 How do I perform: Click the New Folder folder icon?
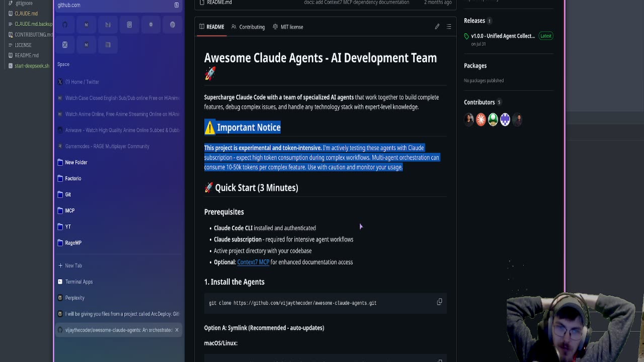(60, 162)
